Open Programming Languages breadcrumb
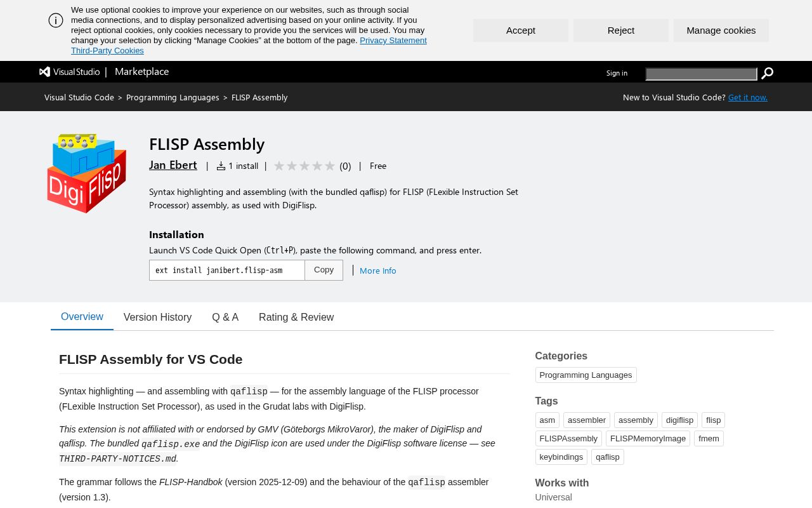This screenshot has height=508, width=812. click(173, 97)
